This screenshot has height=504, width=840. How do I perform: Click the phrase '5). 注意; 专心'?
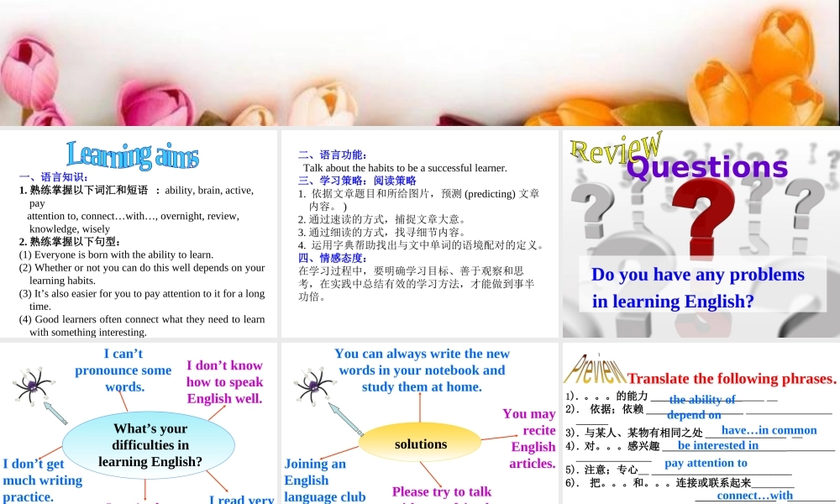pos(601,470)
